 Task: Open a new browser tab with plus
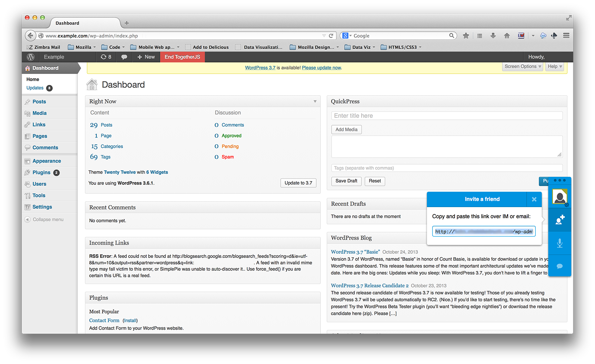[127, 23]
